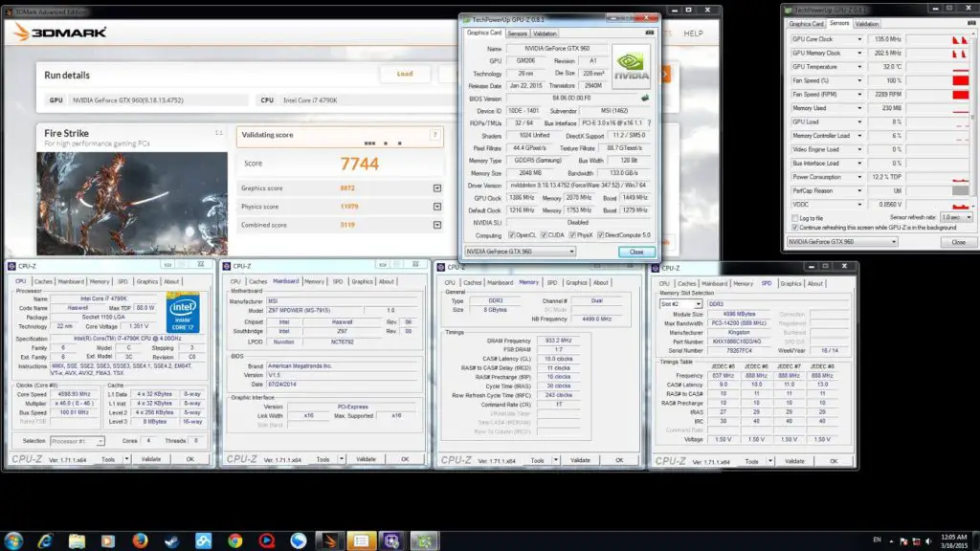This screenshot has height=551, width=980.
Task: Show hidden system tray icons
Action: pos(891,541)
